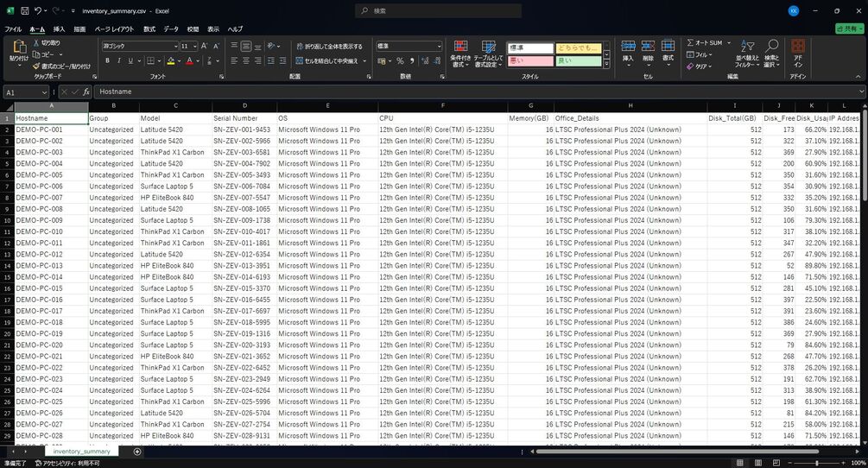Open find and select 検索と選択
Image resolution: width=868 pixels, height=468 pixels.
tap(771, 54)
